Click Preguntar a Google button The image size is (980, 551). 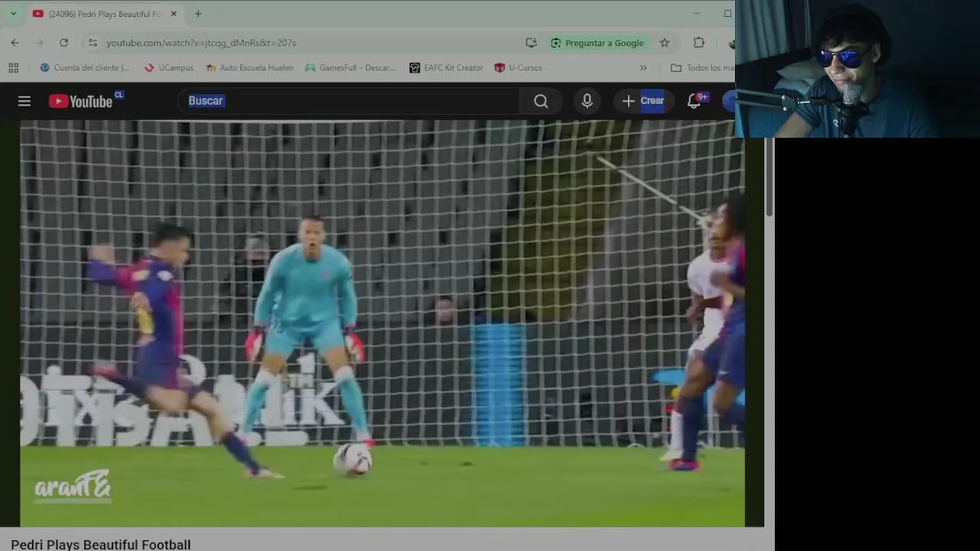pos(597,43)
